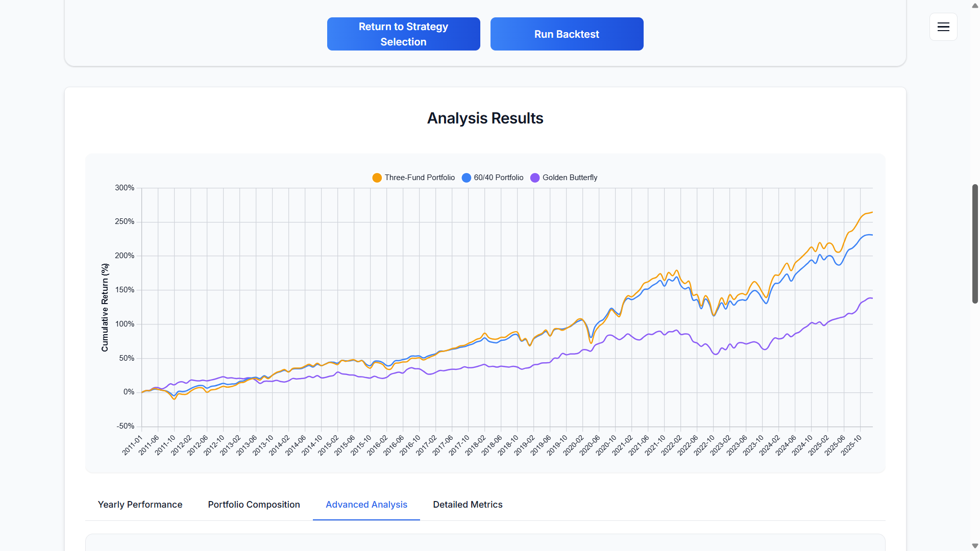Click the purple Golden Butterfly legend circle
The width and height of the screenshot is (980, 551).
point(535,178)
